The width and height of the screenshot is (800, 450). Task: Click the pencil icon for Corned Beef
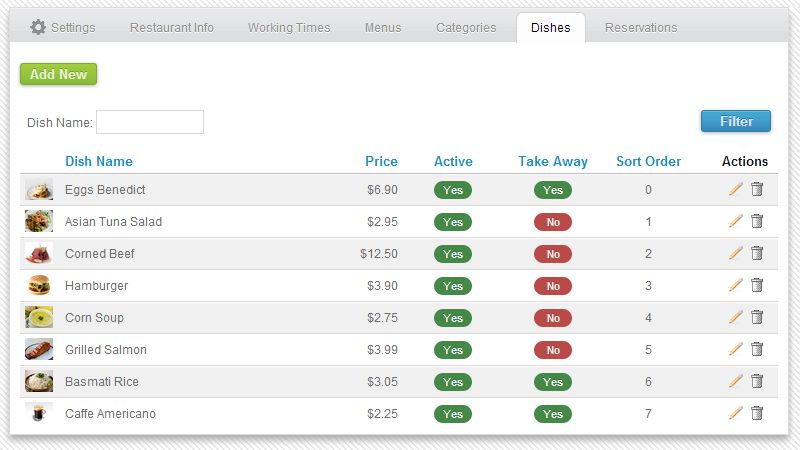coord(736,253)
